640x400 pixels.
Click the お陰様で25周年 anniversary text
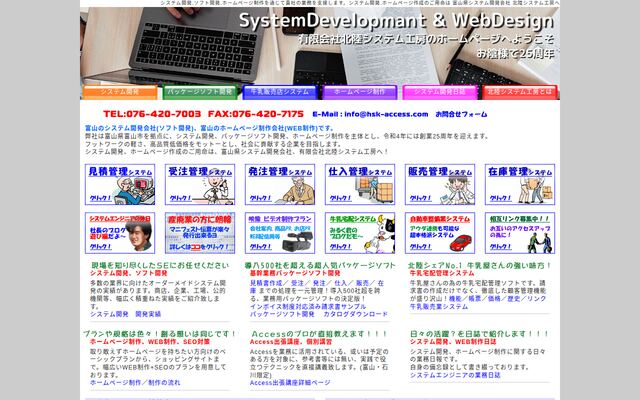pyautogui.click(x=516, y=53)
